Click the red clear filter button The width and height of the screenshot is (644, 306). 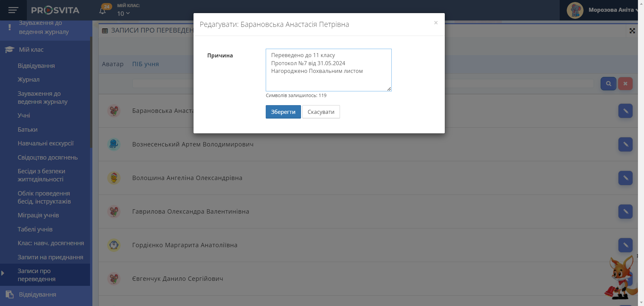tap(625, 84)
